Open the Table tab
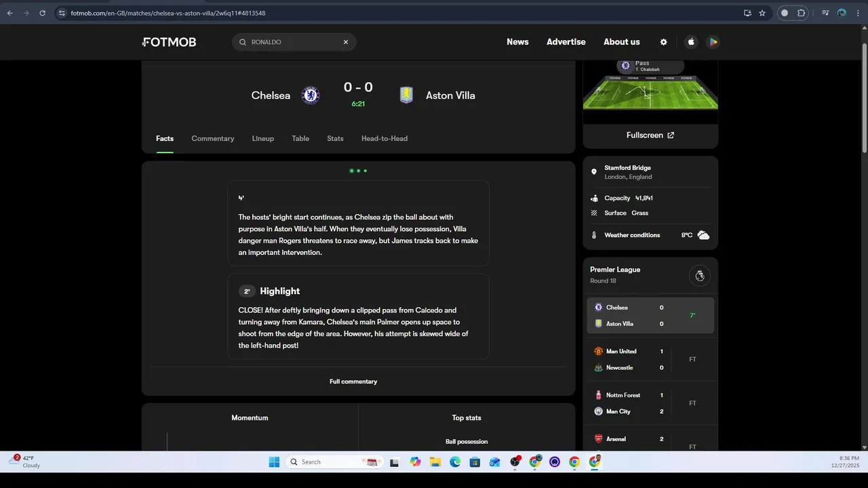Screen dimensions: 868x488 point(300,138)
